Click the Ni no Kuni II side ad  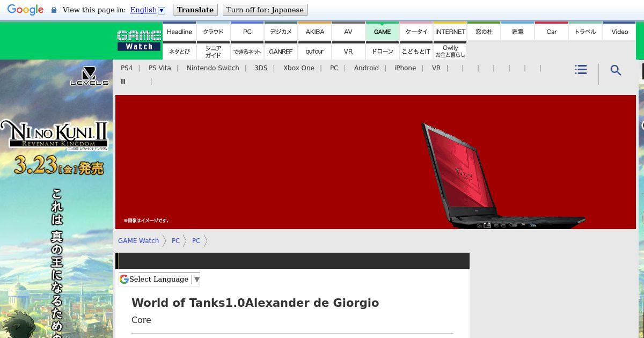(56, 199)
